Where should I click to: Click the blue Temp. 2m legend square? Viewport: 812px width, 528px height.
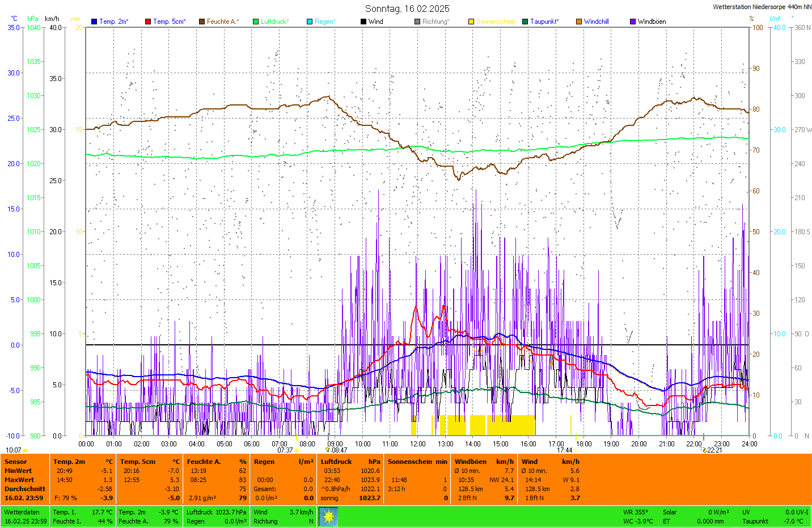point(94,22)
